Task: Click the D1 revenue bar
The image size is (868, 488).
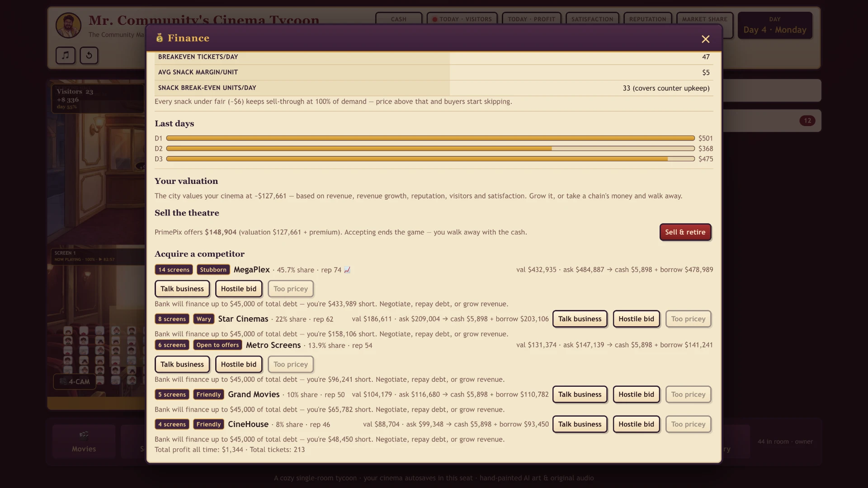Action: coord(430,138)
